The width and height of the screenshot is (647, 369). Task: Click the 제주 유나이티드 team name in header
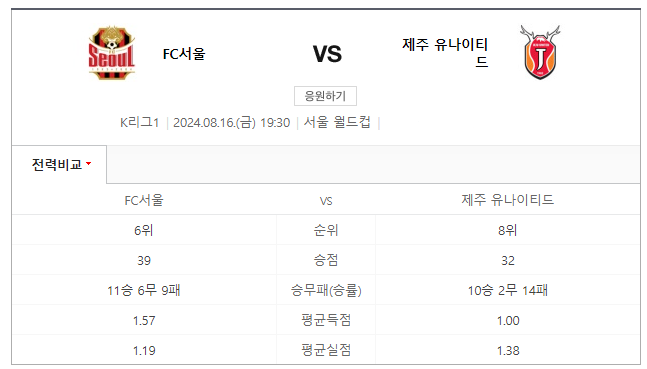[445, 53]
